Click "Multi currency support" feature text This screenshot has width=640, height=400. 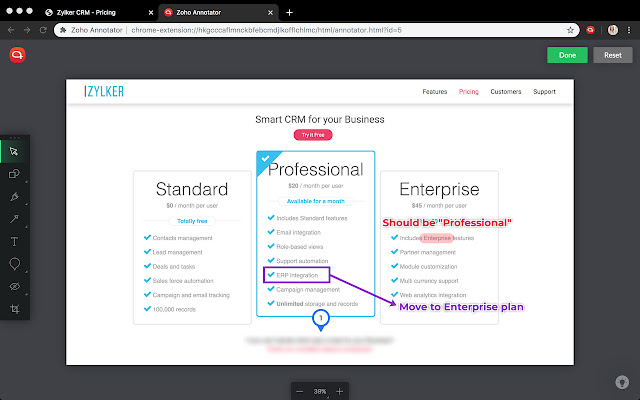click(x=429, y=281)
